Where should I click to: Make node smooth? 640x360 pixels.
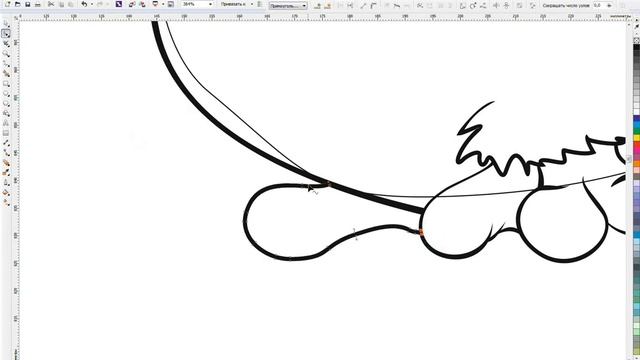coord(397,6)
